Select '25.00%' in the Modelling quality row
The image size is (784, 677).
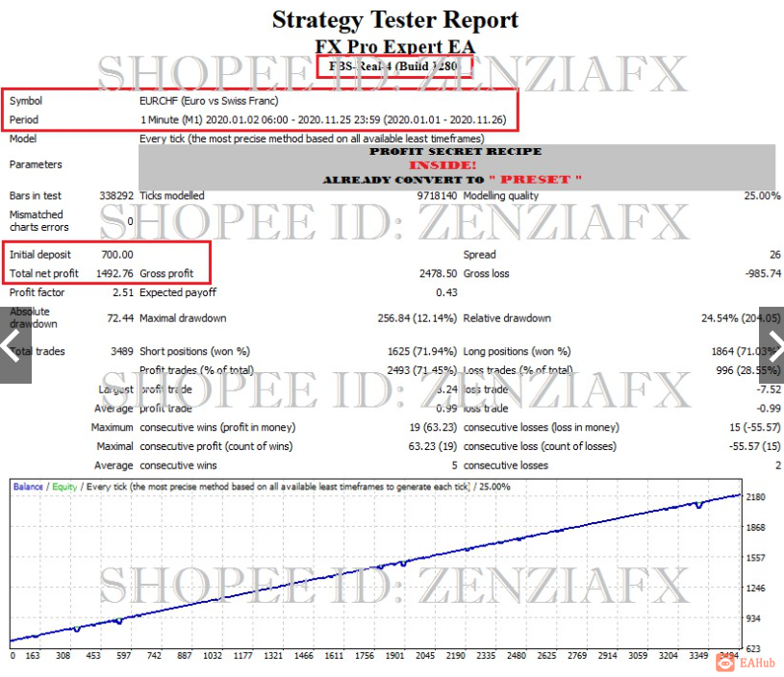(x=762, y=195)
